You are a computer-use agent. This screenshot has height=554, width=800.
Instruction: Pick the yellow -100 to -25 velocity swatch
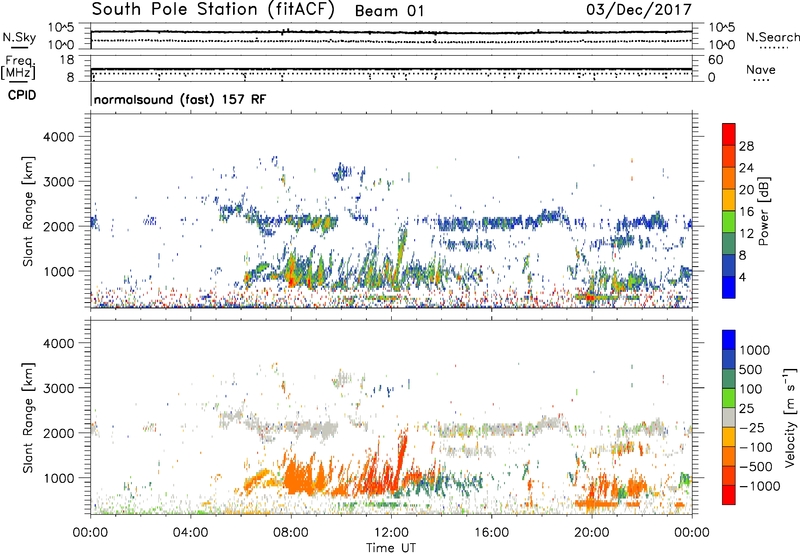coord(729,437)
